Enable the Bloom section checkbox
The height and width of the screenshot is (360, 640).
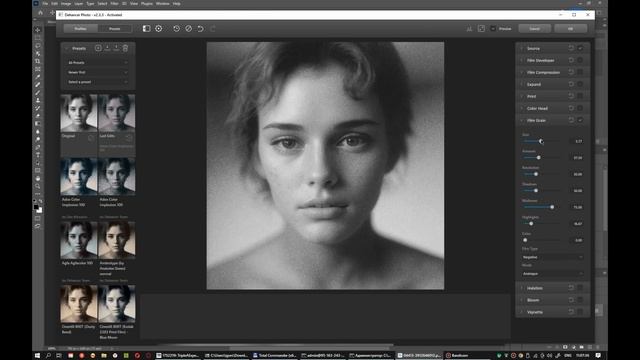point(580,300)
